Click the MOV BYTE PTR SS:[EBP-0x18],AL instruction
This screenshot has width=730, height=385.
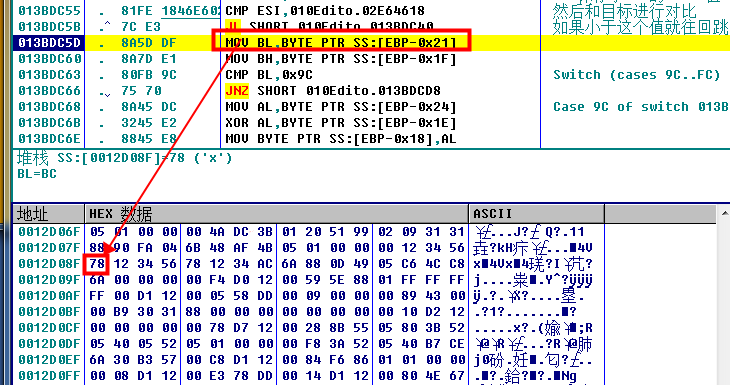(341, 139)
